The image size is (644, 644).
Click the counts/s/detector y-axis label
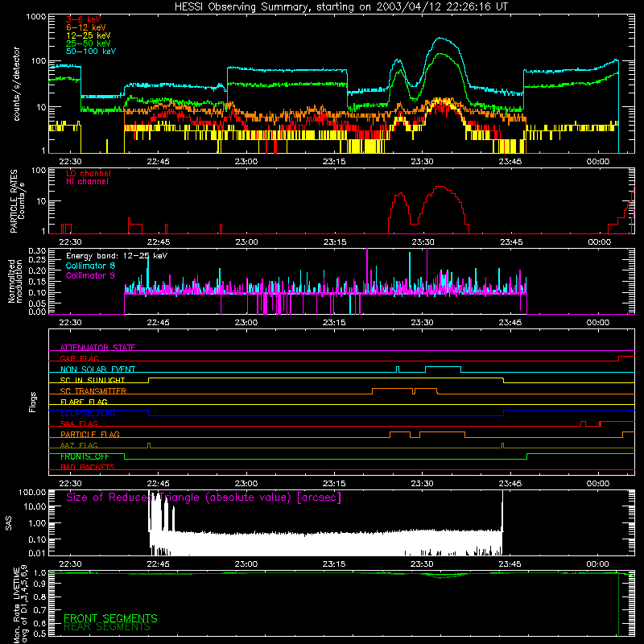pyautogui.click(x=16, y=84)
